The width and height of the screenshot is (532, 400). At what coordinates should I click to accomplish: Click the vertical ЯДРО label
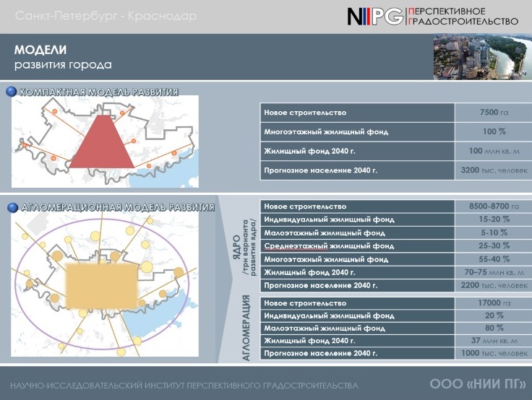(x=238, y=247)
